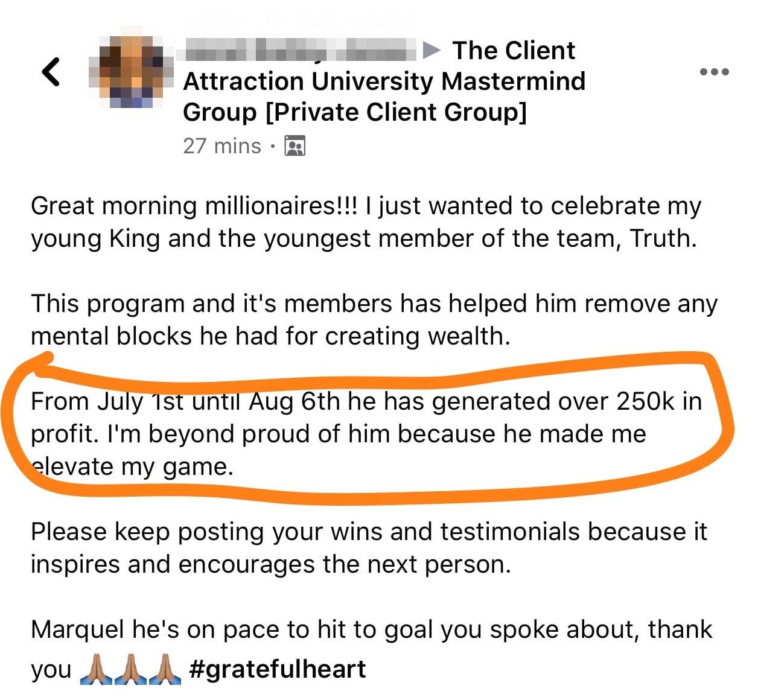Screen dimensions: 758x700
Task: Tap the #gratefulheart hashtag
Action: 277,669
